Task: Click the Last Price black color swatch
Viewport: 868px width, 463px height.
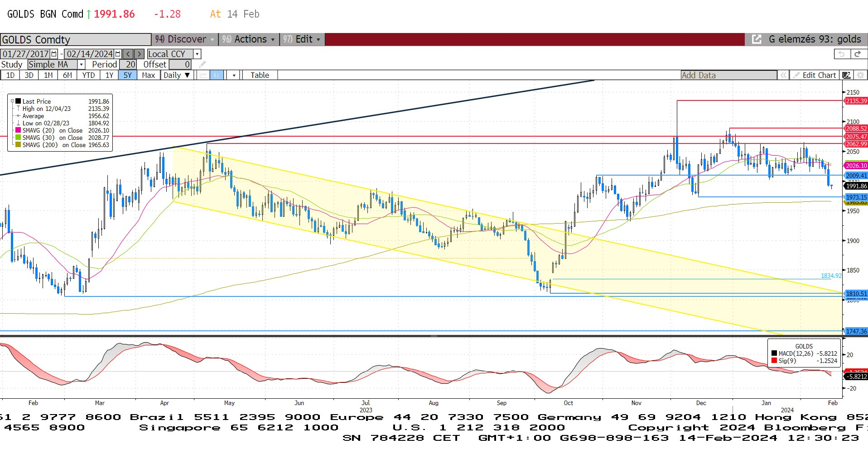Action: tap(18, 101)
